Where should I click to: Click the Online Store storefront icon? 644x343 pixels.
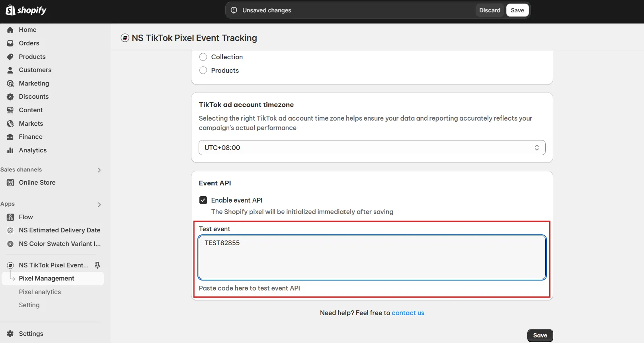click(10, 183)
